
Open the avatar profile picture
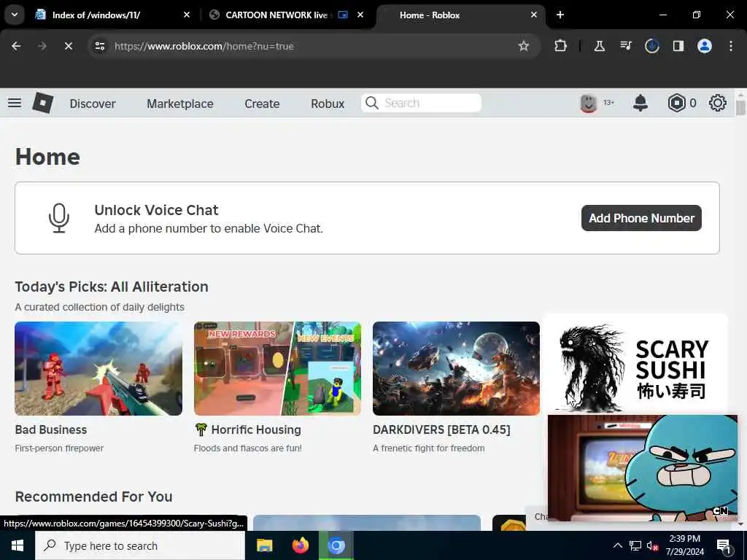589,103
